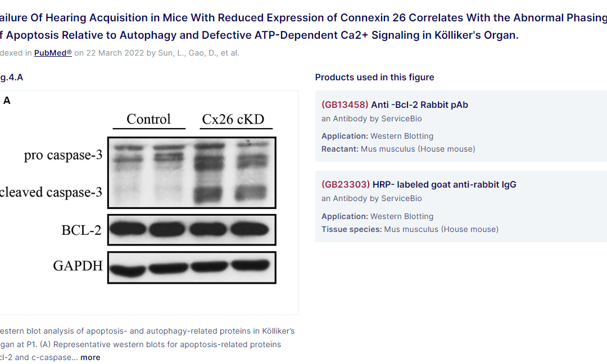
Task: Open the western blot figure image
Action: 148,202
